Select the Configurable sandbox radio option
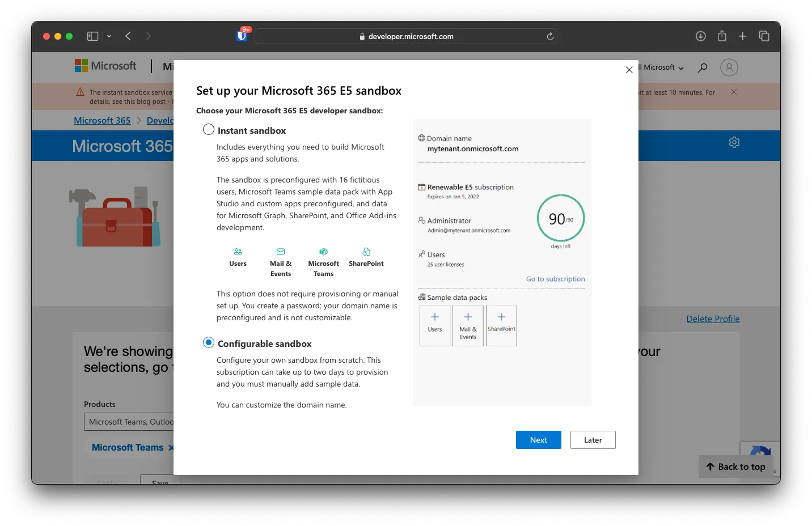 click(x=209, y=343)
